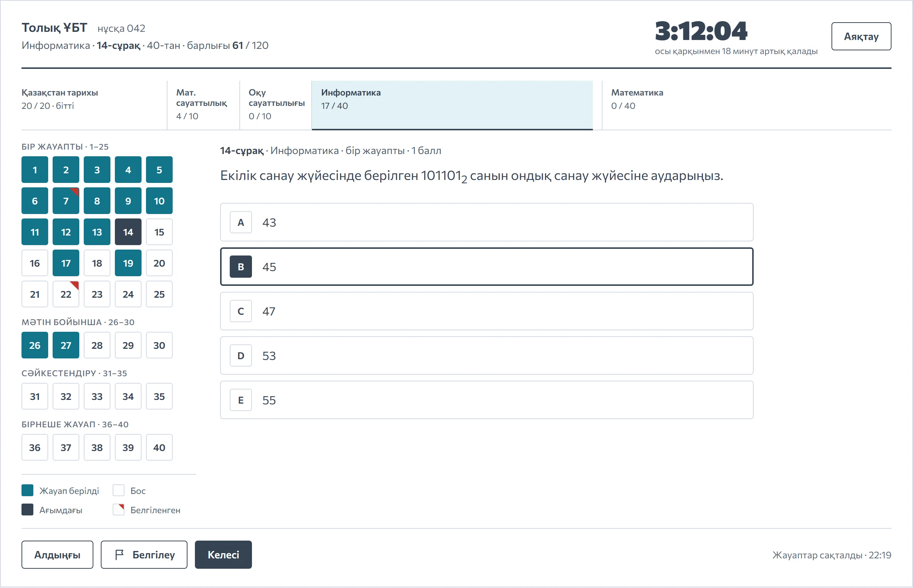Select answer option B with value 45

pyautogui.click(x=486, y=267)
